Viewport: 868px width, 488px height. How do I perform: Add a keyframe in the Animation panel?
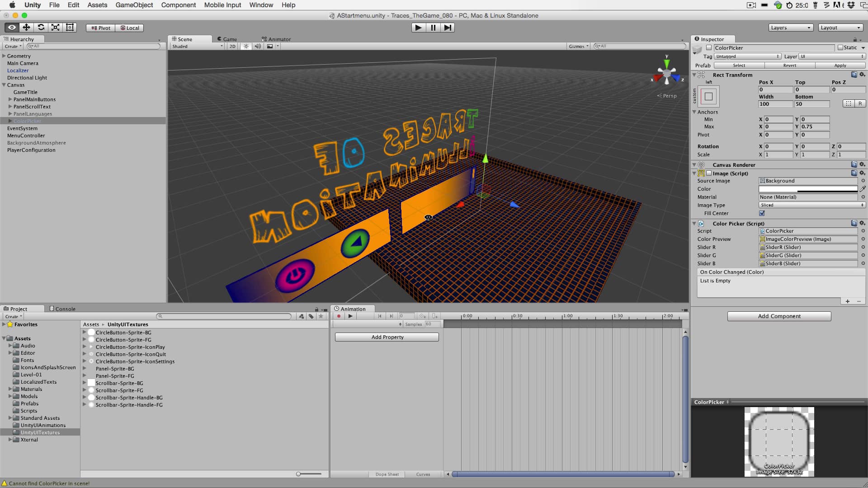(x=423, y=316)
